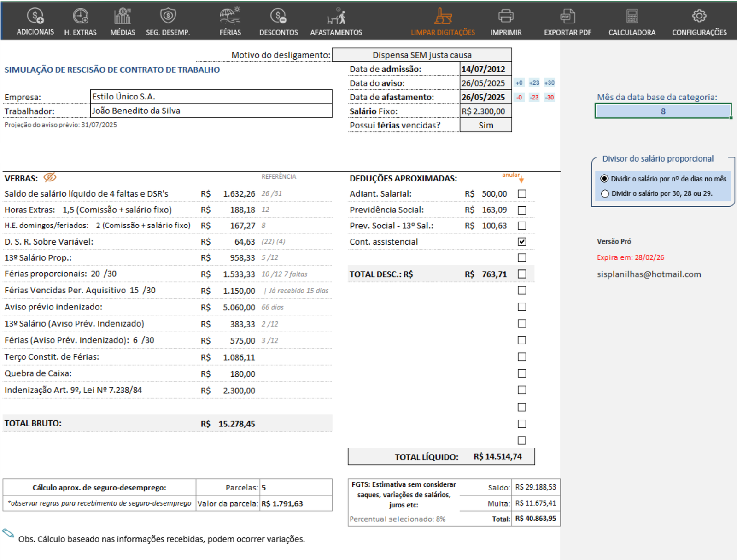Click Expira em: 28/02/26 text

631,257
